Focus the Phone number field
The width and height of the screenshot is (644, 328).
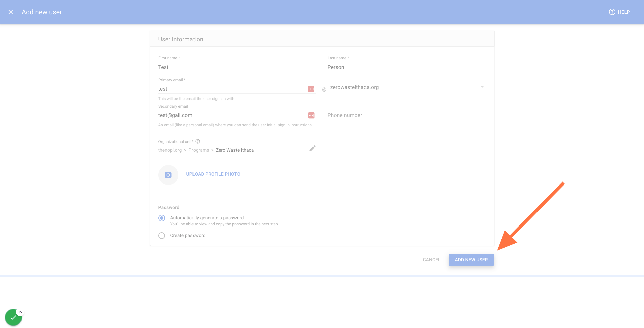406,115
